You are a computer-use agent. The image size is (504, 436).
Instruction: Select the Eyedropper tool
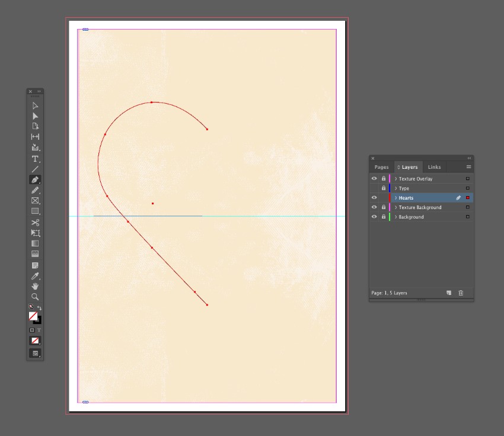point(35,276)
